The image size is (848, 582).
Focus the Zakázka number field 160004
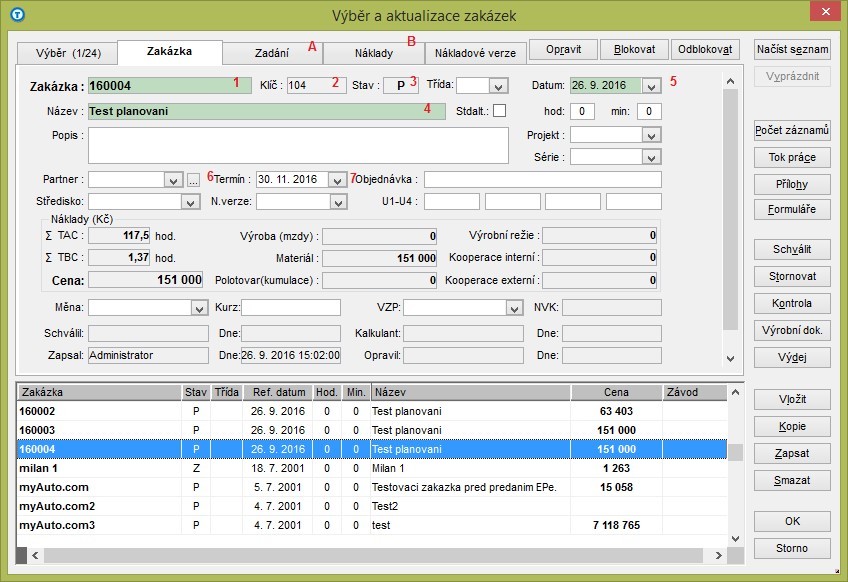[x=170, y=85]
